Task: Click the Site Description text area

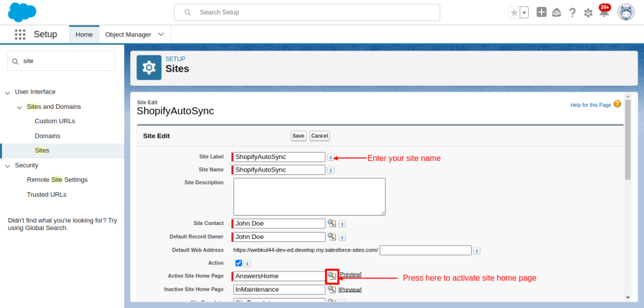Action: click(309, 197)
